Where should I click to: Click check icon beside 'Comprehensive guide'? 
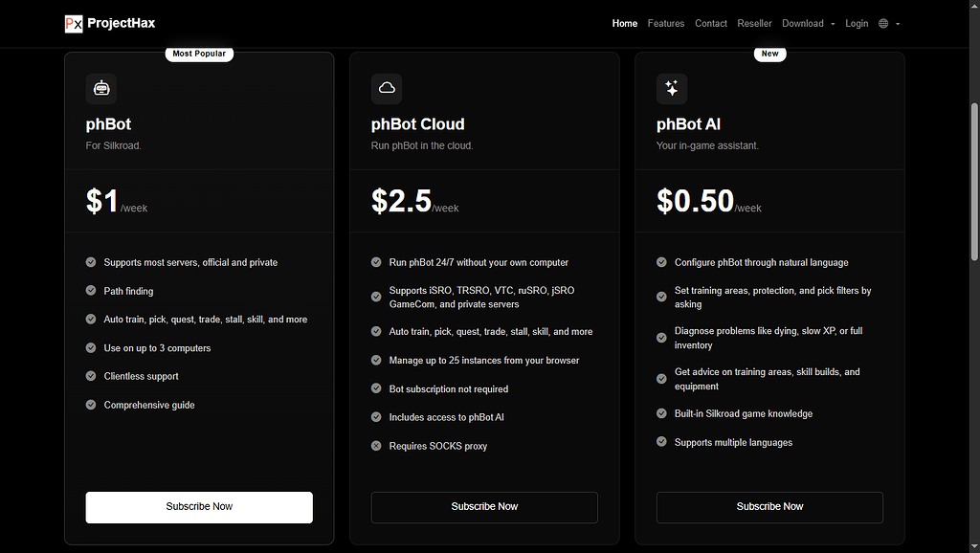(x=91, y=405)
